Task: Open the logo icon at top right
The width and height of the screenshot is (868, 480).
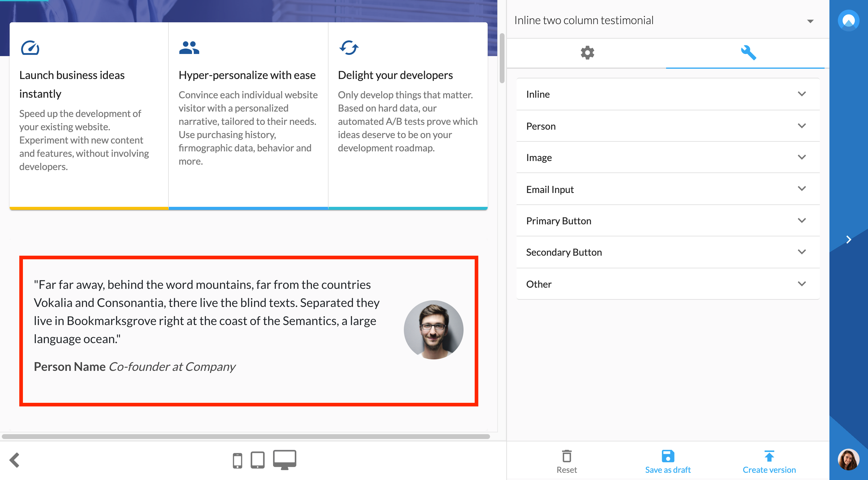Action: [848, 20]
